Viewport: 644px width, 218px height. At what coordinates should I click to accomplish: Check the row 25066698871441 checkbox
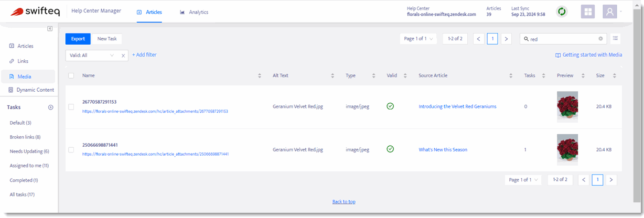(71, 150)
